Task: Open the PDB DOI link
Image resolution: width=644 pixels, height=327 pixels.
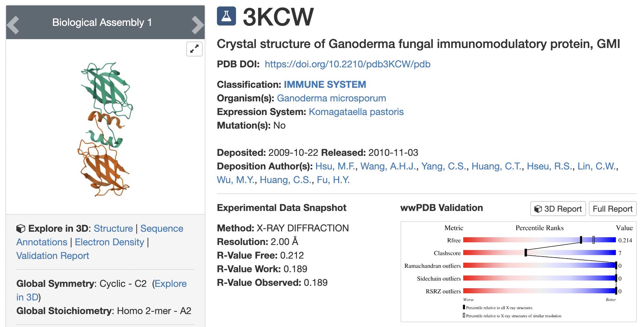Action: tap(347, 64)
